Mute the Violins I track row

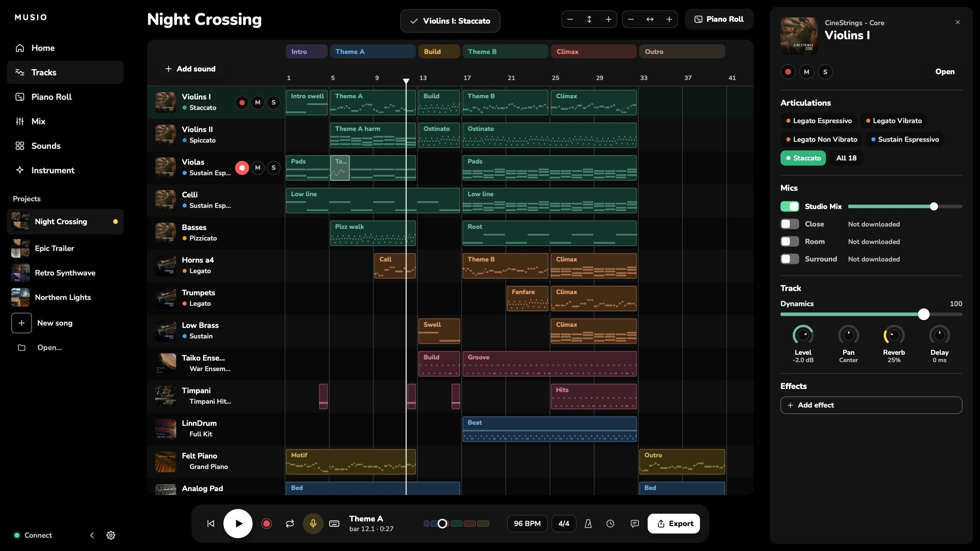tap(258, 102)
